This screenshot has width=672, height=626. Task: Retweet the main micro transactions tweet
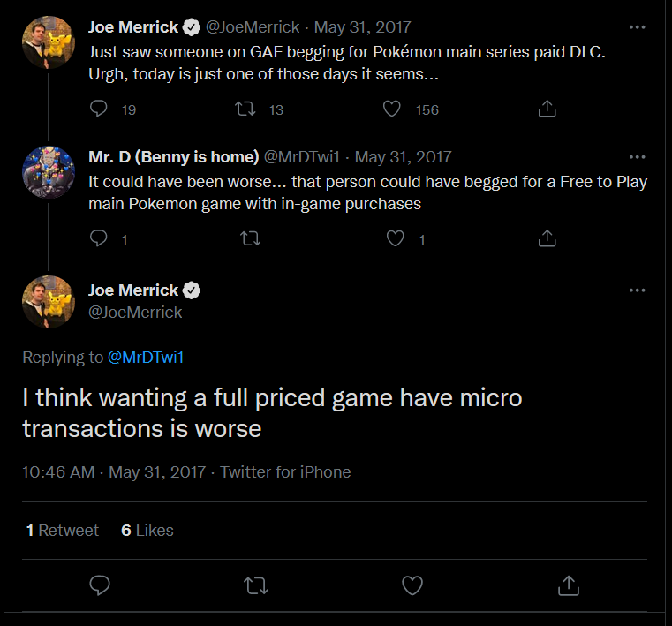point(256,585)
